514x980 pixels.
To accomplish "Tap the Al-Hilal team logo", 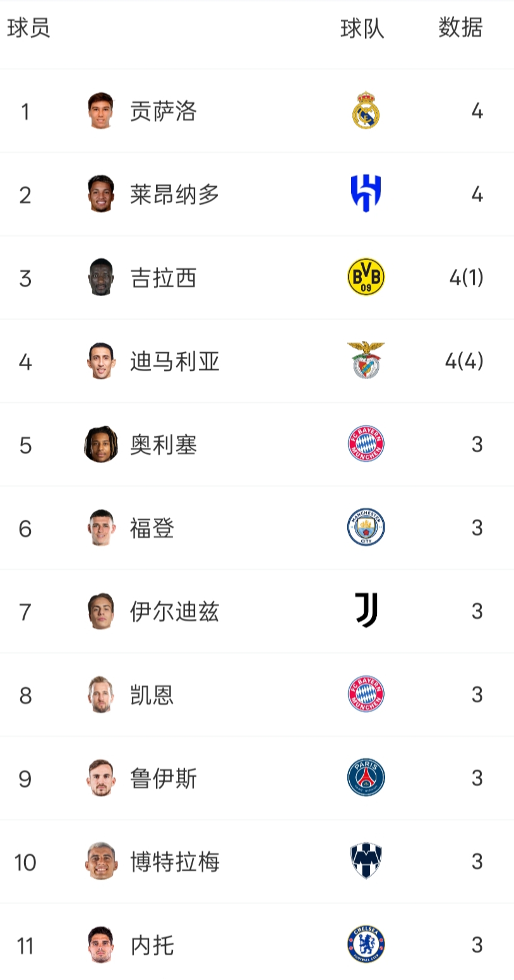I will (366, 194).
